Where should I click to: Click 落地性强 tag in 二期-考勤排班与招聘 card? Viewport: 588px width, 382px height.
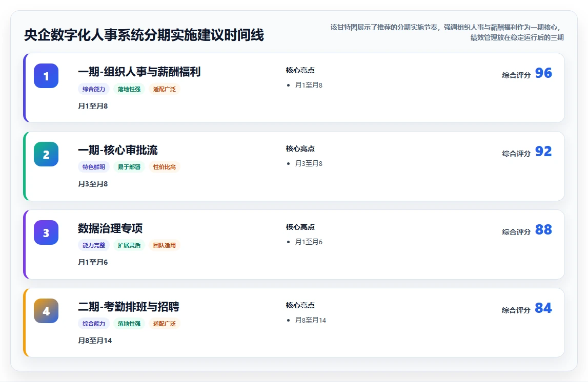pos(129,324)
